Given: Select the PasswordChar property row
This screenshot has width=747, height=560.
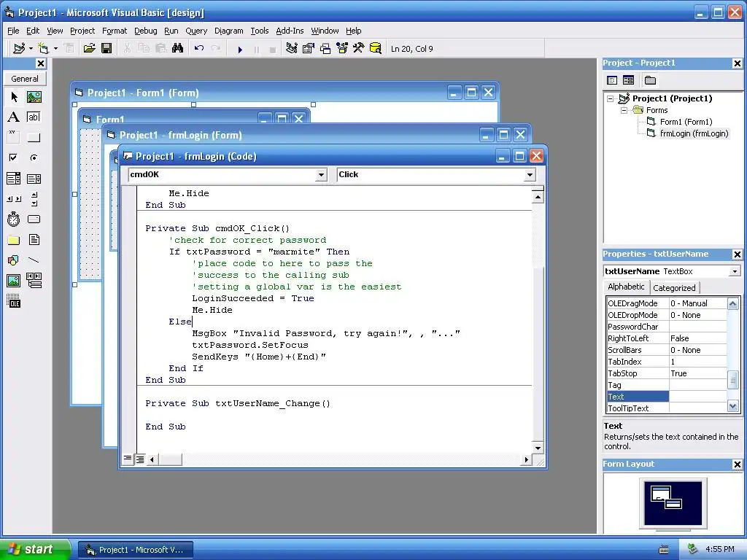Looking at the screenshot, I should click(667, 327).
